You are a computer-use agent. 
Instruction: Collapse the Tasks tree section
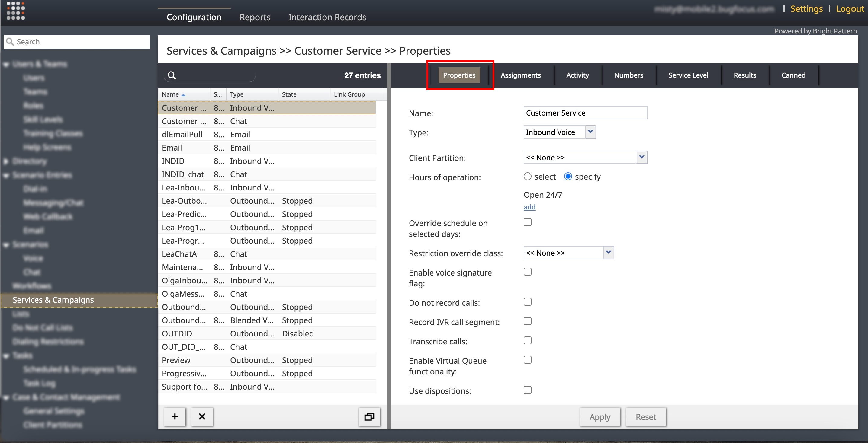pos(6,356)
